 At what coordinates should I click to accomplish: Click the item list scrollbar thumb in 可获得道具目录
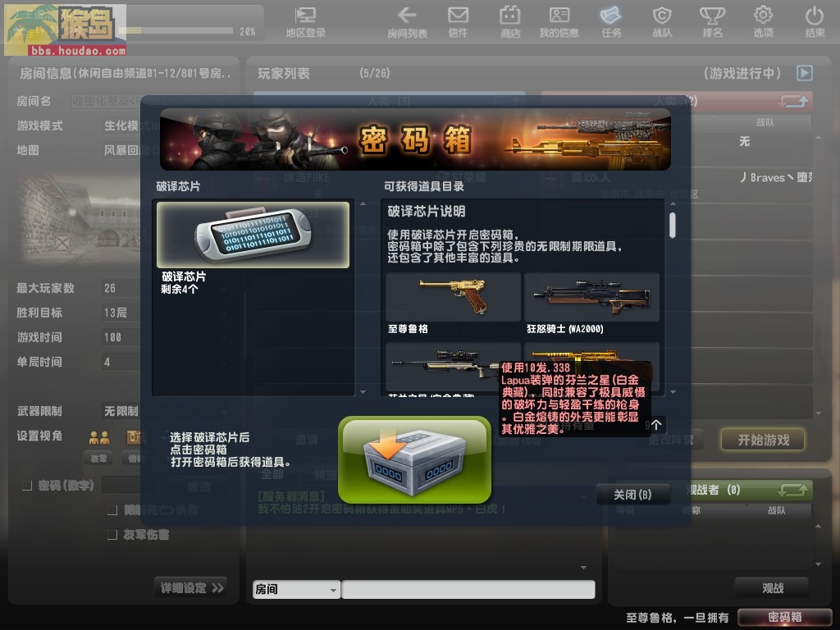(673, 225)
